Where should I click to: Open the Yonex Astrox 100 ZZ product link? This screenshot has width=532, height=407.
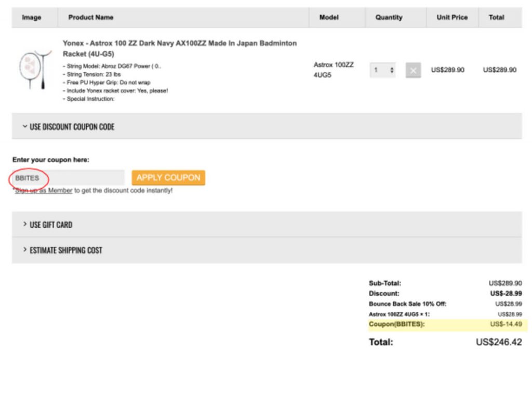pyautogui.click(x=179, y=48)
